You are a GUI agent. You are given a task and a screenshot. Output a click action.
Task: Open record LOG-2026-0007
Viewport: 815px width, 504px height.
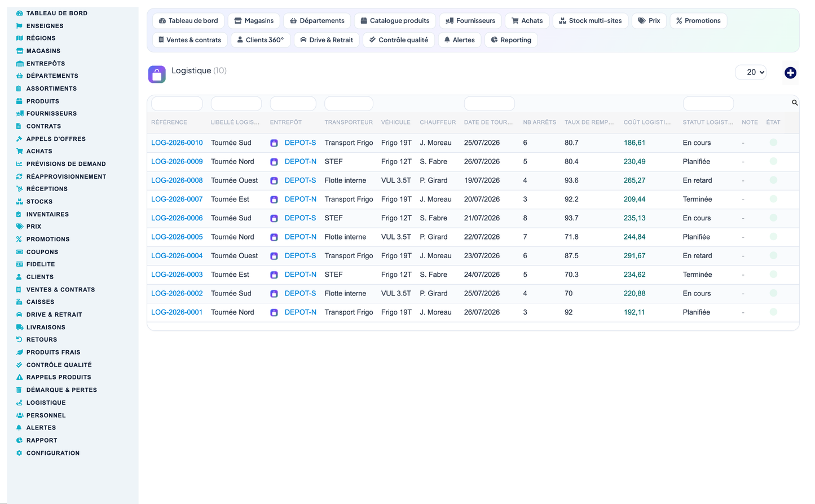click(x=177, y=199)
